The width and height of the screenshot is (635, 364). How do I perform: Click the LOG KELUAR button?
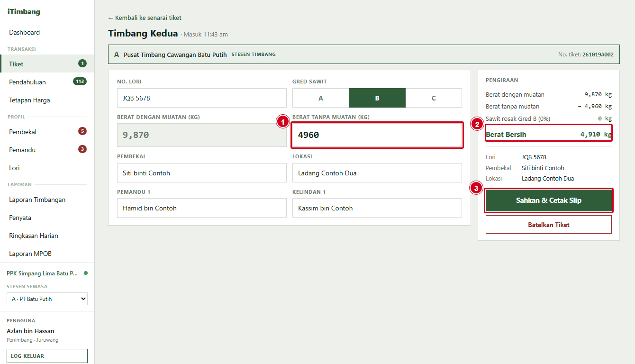pos(47,356)
